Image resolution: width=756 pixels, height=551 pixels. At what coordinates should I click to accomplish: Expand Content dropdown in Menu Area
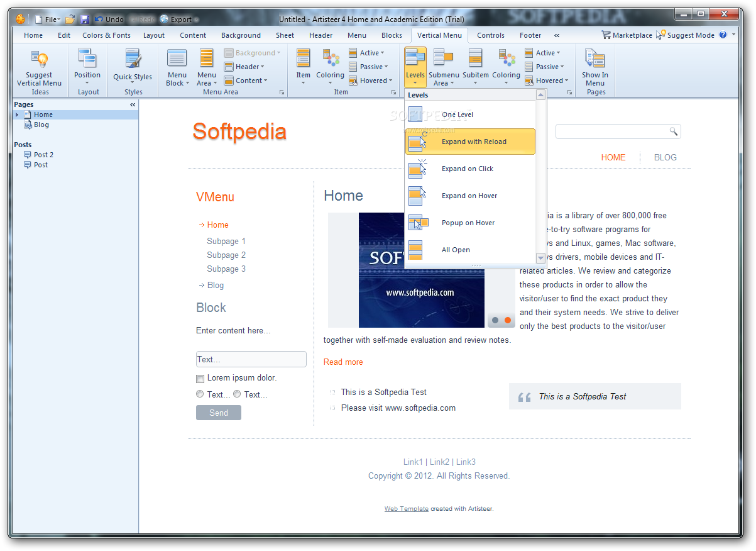246,81
